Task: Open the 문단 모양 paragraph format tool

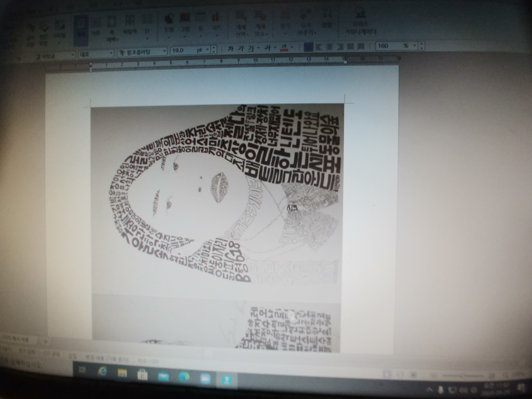Action: [44, 34]
